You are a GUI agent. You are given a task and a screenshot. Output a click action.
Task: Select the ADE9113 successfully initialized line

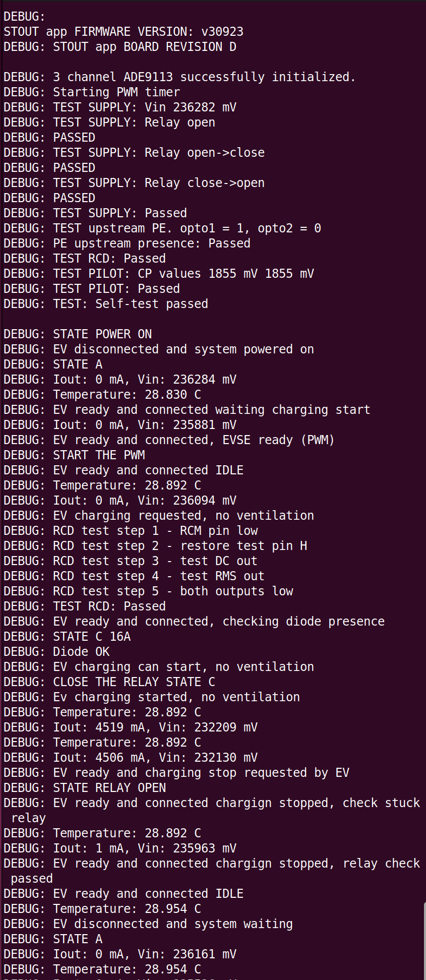pyautogui.click(x=179, y=77)
